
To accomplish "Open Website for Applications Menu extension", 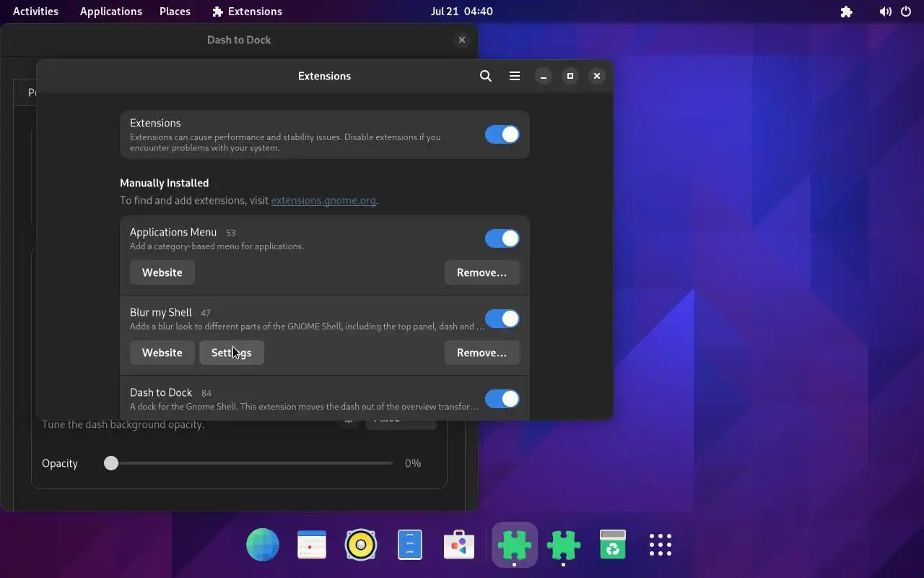I will [x=162, y=272].
